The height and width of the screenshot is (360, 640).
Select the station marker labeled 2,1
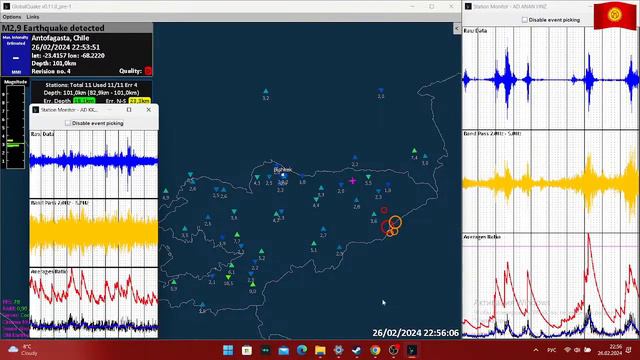click(212, 276)
